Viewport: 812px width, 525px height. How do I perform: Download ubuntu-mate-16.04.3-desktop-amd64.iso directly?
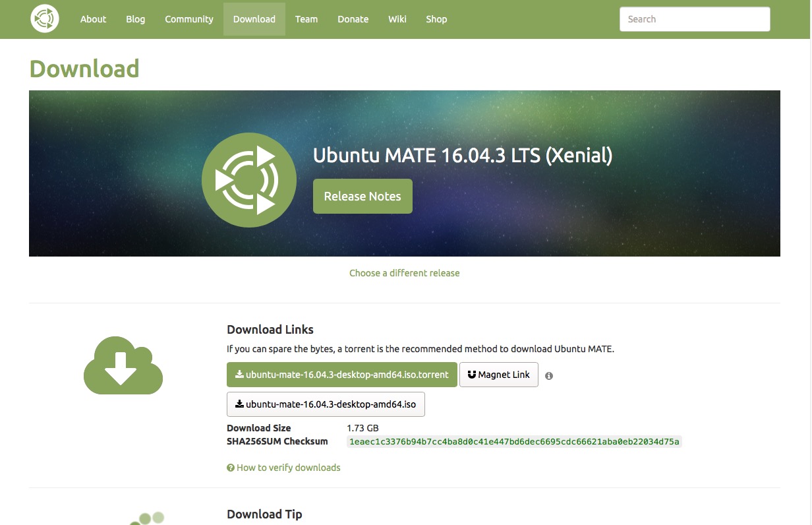pos(326,404)
